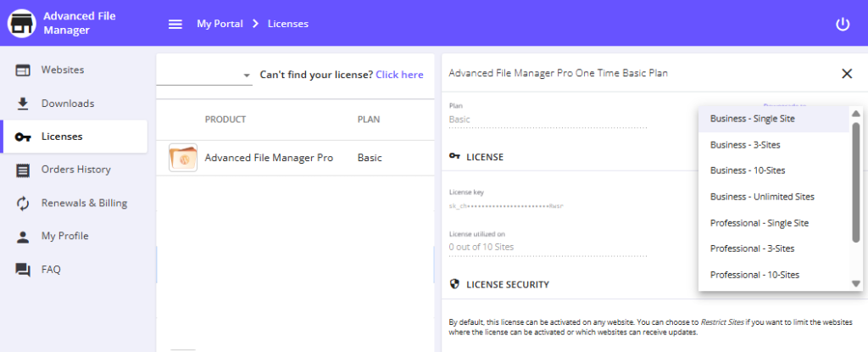Click the Plan field showing Basic
Viewport: 868px width, 352px height.
[548, 120]
